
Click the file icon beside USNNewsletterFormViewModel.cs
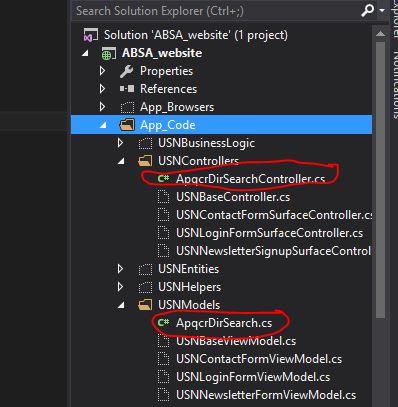(163, 395)
